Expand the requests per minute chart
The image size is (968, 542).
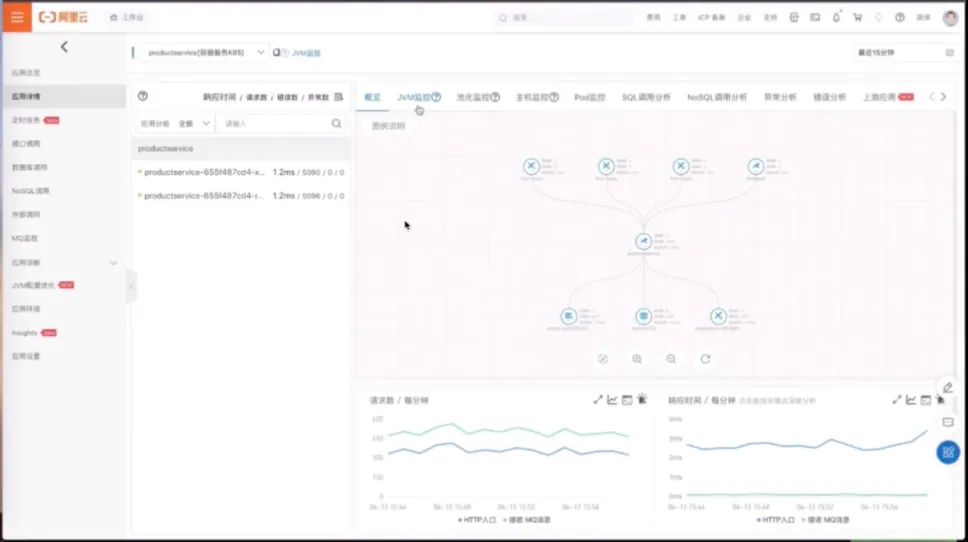pyautogui.click(x=598, y=400)
